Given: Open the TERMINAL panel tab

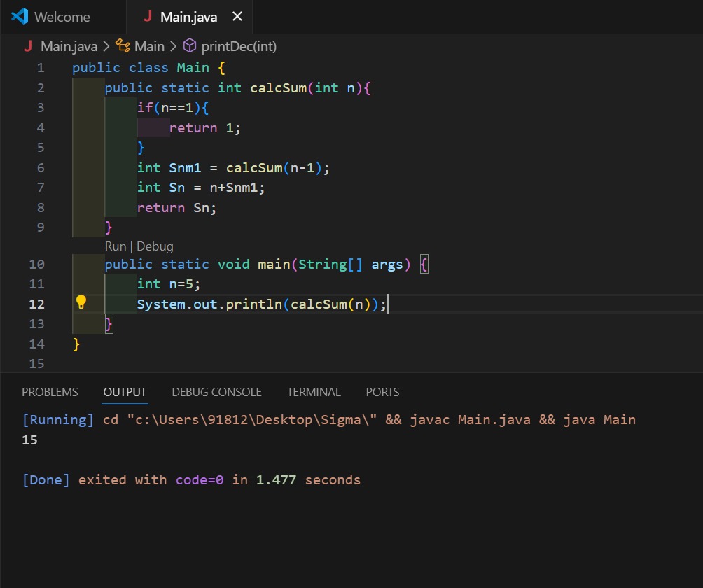Looking at the screenshot, I should point(314,392).
